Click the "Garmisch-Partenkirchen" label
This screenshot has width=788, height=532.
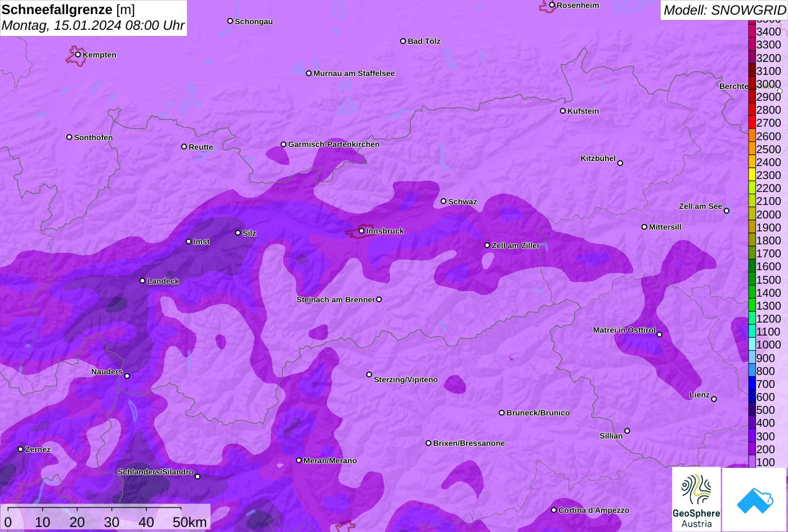pyautogui.click(x=334, y=145)
